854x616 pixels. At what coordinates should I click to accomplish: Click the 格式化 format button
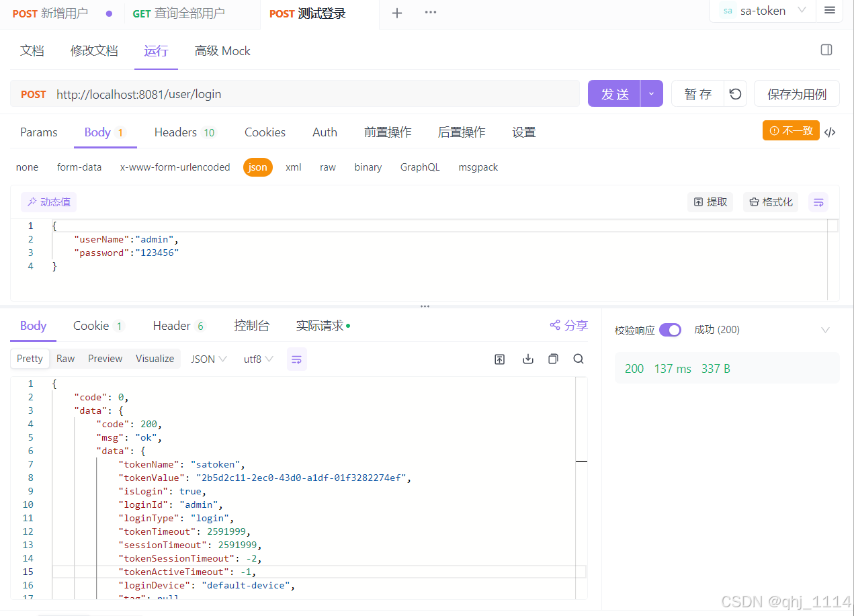(771, 202)
